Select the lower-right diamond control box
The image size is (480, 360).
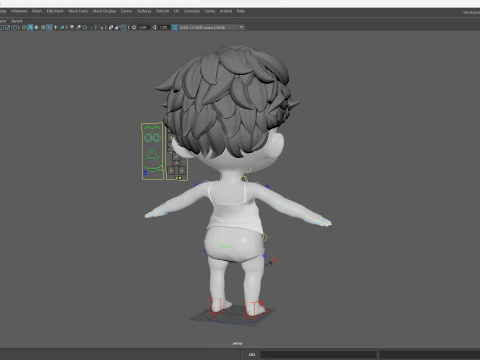(x=182, y=170)
